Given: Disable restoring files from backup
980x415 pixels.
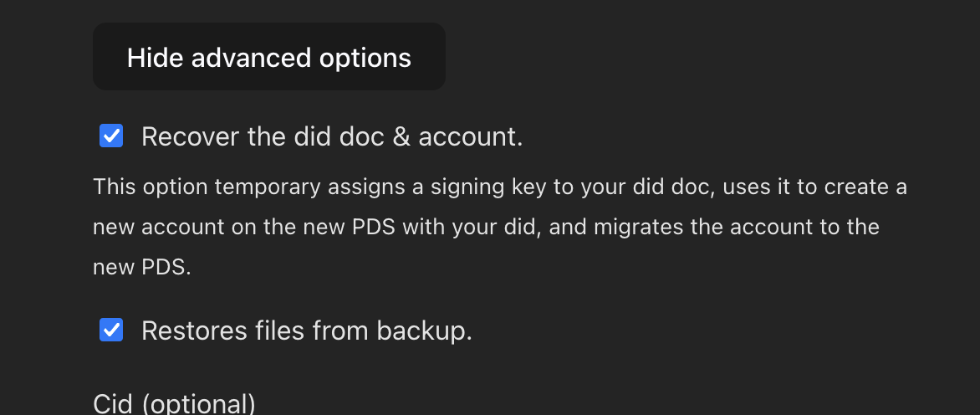Looking at the screenshot, I should pyautogui.click(x=111, y=330).
